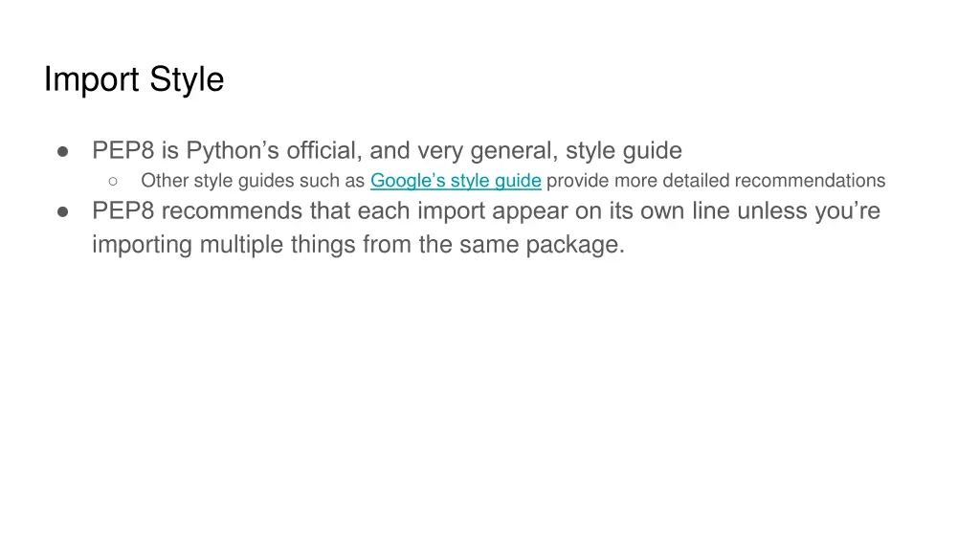Click the word 'importing' on the last line
This screenshot has height=551, width=980.
(x=142, y=244)
